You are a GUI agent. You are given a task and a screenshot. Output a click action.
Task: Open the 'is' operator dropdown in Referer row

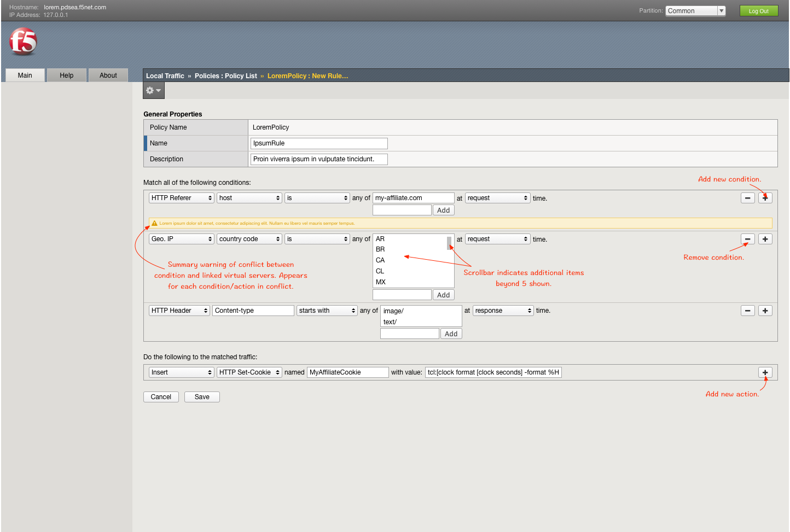pos(317,198)
